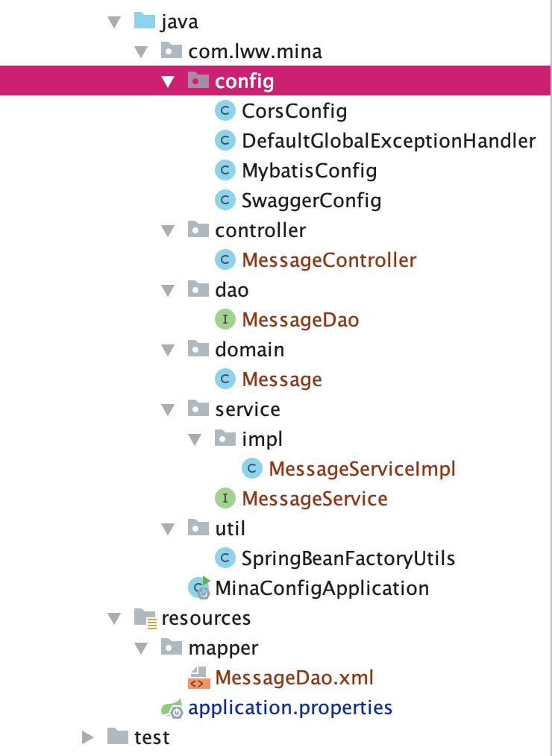Open MessageServiceImpl class
552x756 pixels.
(362, 469)
